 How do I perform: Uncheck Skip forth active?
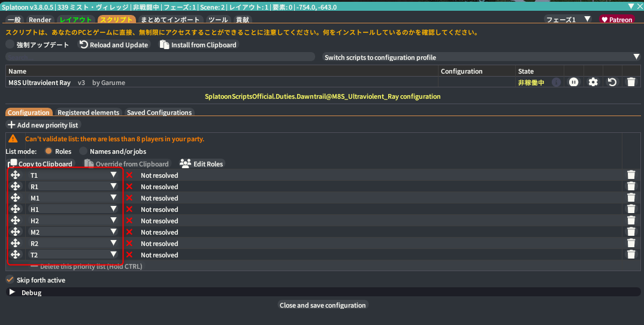pyautogui.click(x=10, y=280)
